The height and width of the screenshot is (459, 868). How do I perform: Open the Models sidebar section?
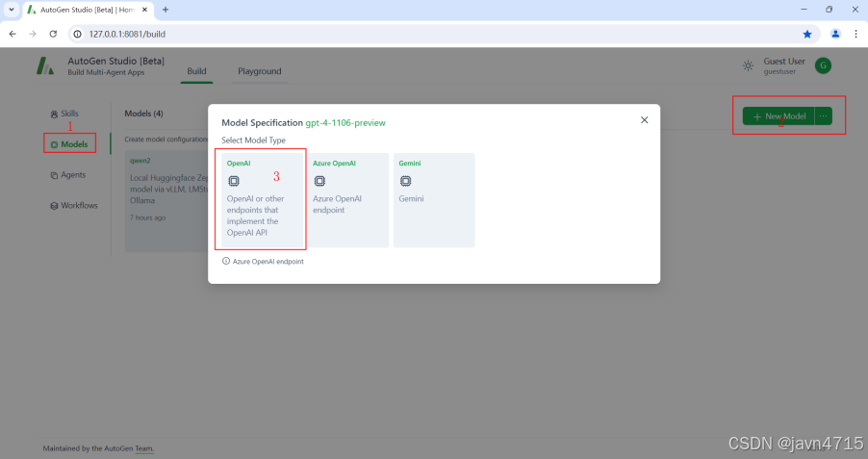click(x=69, y=144)
